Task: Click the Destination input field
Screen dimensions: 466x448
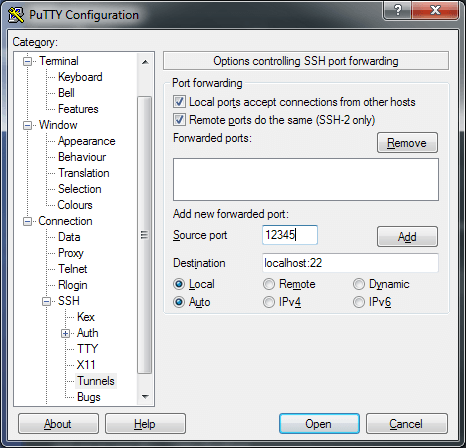Action: 350,263
